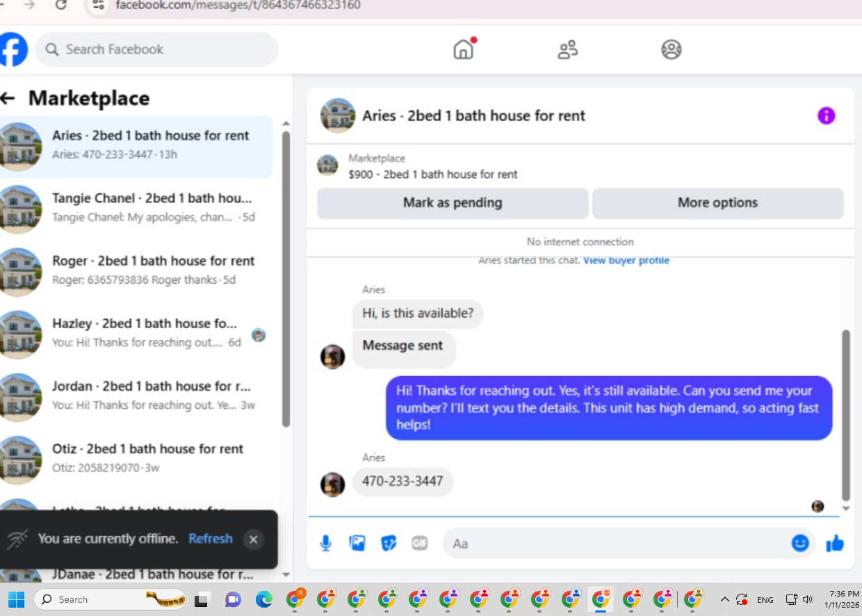
Task: Focus the Search Facebook field
Action: pos(156,49)
